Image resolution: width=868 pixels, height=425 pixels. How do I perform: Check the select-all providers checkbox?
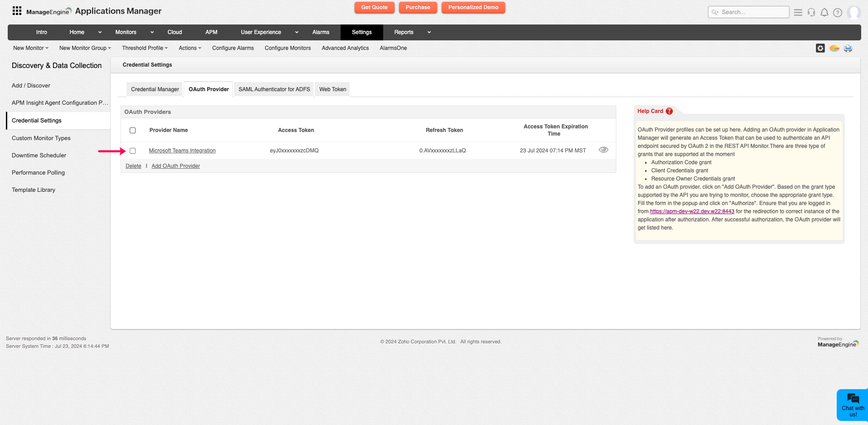pyautogui.click(x=133, y=131)
